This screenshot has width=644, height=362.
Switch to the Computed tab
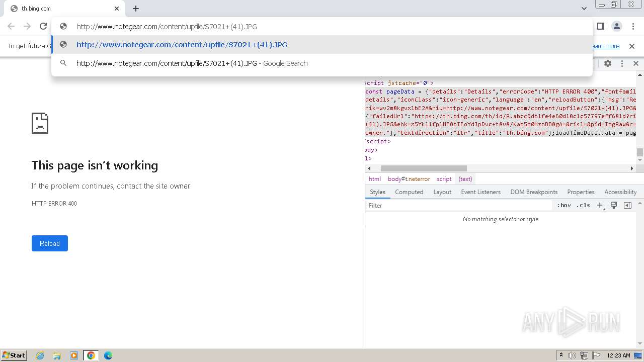(x=409, y=192)
